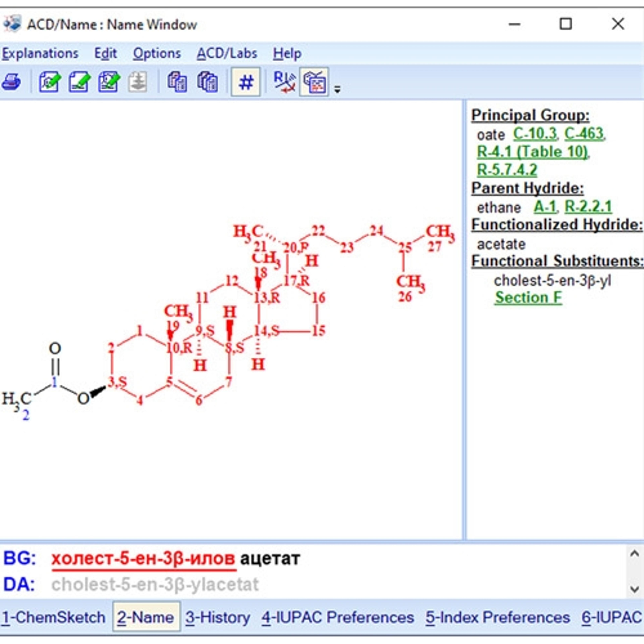Image resolution: width=644 pixels, height=644 pixels.
Task: Click the insert structure page icon with green pen
Action: click(x=50, y=82)
